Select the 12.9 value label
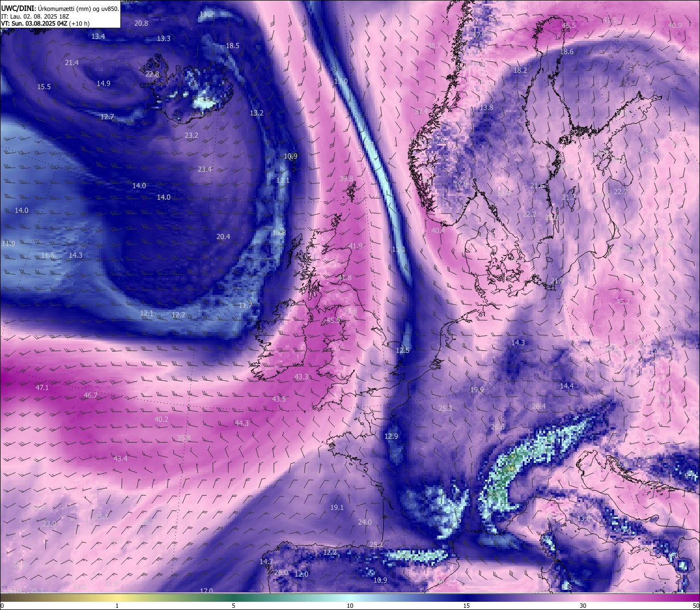700x610 pixels. [391, 436]
